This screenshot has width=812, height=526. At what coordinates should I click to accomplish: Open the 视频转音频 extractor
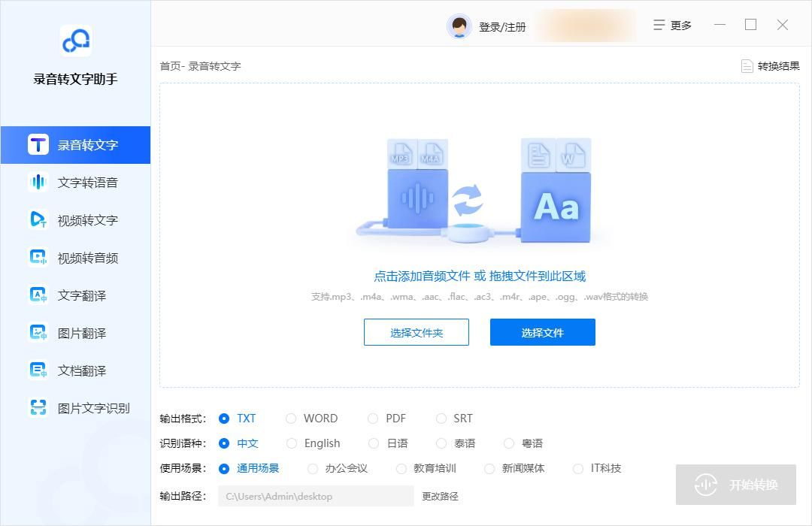tap(75, 257)
